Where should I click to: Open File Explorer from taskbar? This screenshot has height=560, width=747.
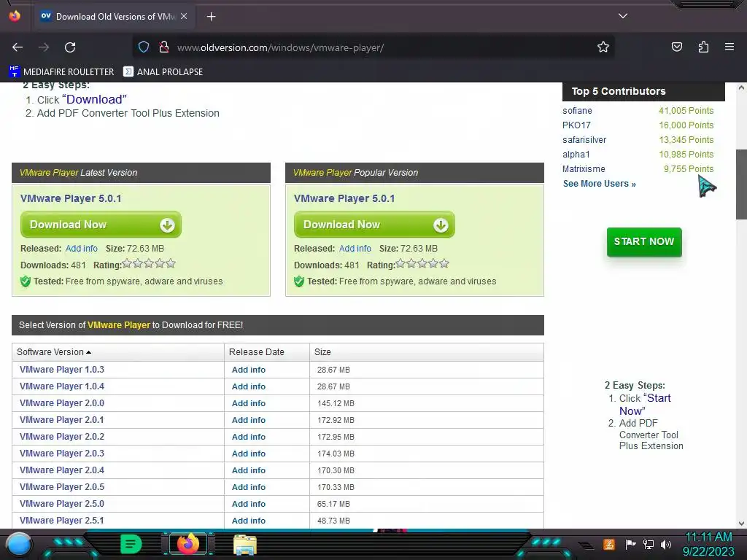(x=245, y=544)
